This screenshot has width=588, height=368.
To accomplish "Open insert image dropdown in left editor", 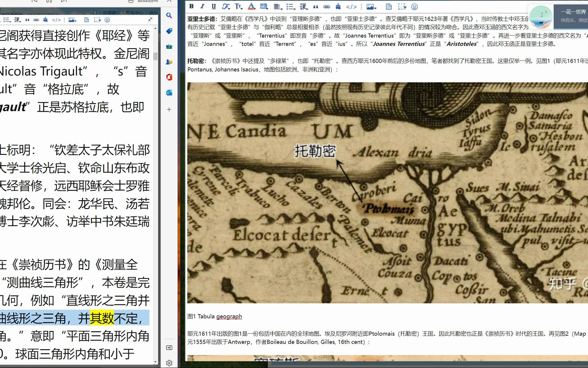I will tap(72, 20).
